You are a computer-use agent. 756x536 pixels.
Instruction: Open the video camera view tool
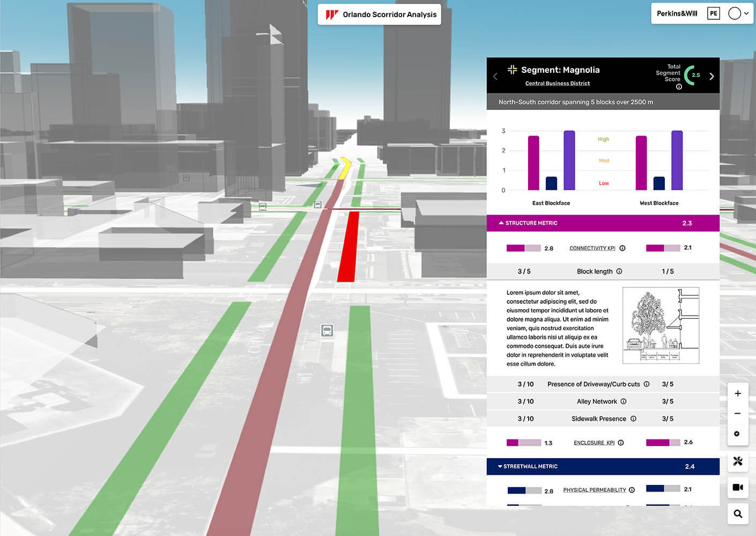[x=738, y=487]
